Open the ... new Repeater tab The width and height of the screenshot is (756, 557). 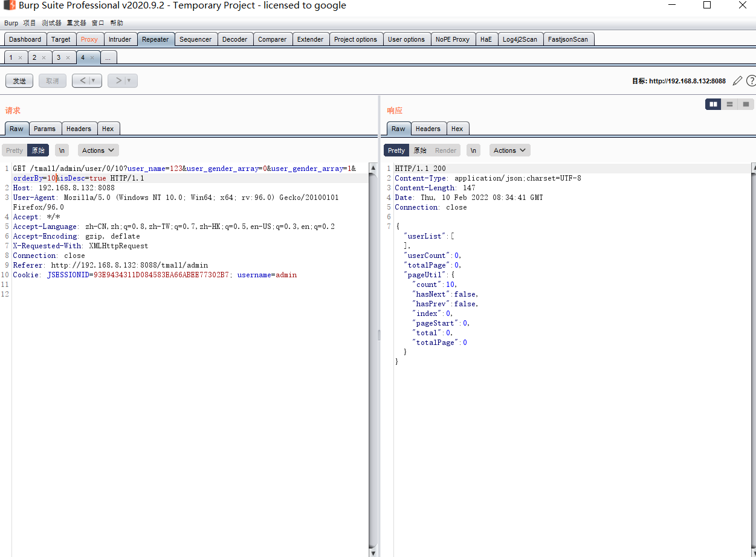tap(109, 57)
